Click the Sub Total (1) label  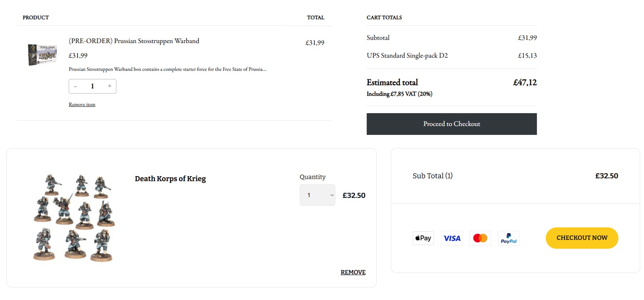point(432,176)
